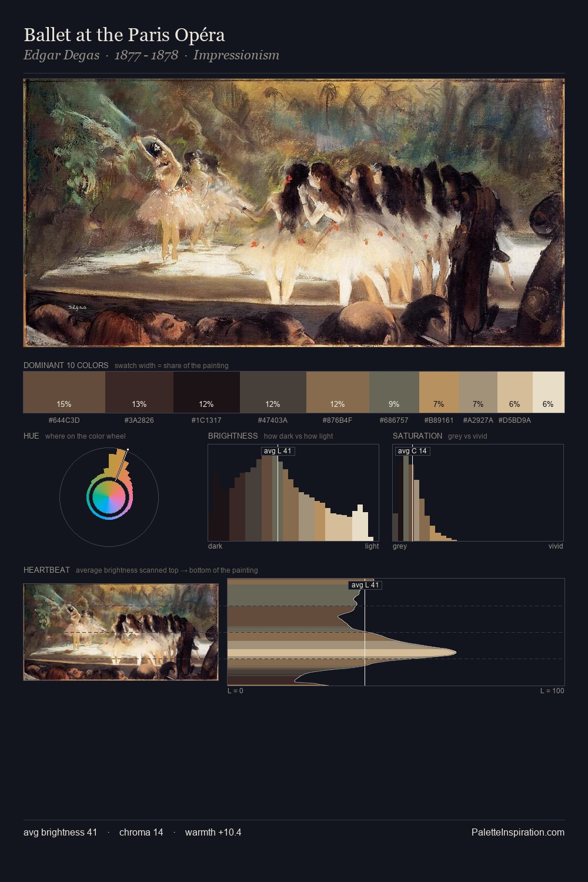Click the 'SATURATION' section heading
Screen dimensions: 588x882
tap(417, 436)
